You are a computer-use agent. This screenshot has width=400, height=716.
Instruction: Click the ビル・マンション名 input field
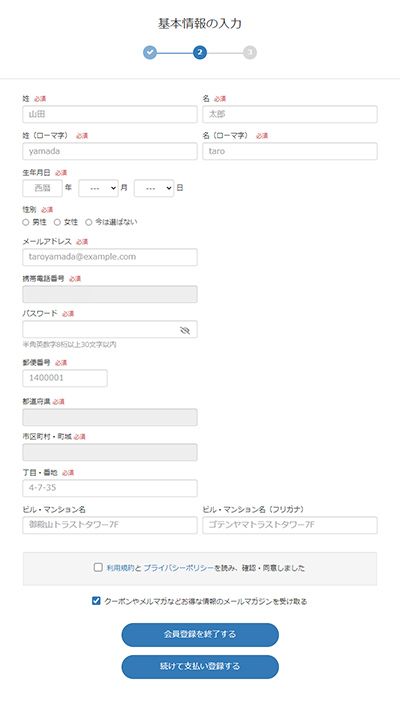[110, 525]
